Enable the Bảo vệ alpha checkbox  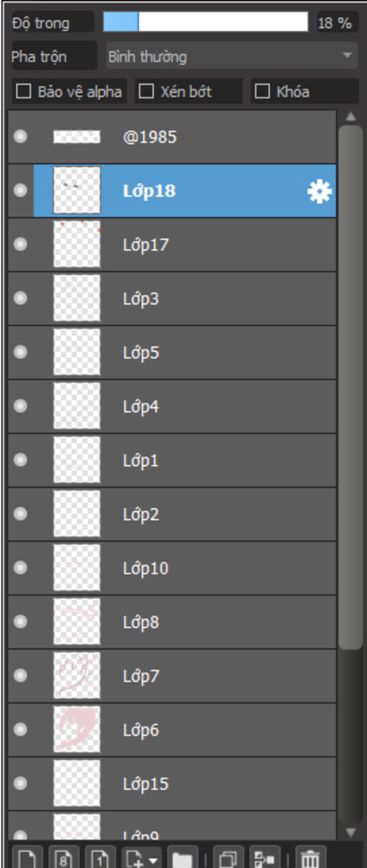point(24,91)
